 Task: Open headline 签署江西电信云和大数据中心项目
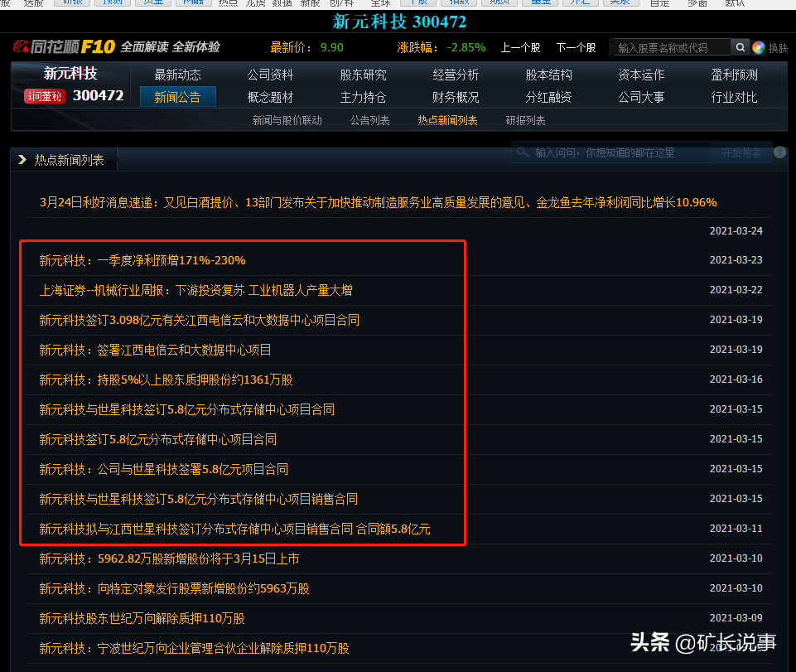[x=155, y=350]
